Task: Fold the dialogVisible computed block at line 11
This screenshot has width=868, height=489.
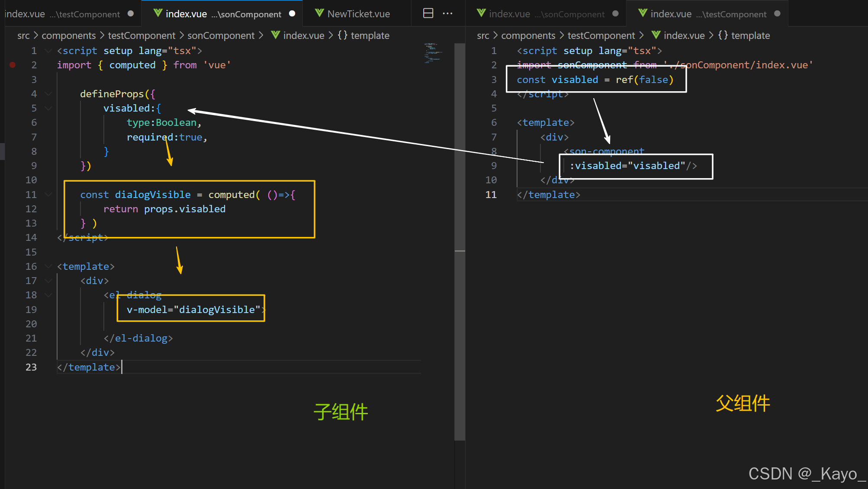Action: tap(48, 195)
